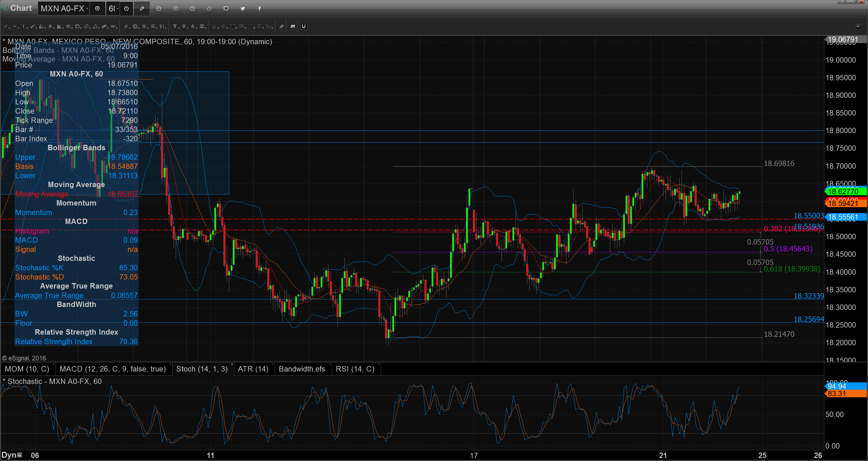Image resolution: width=868 pixels, height=461 pixels.
Task: Select the down arrow marker tool
Action: pyautogui.click(x=193, y=26)
